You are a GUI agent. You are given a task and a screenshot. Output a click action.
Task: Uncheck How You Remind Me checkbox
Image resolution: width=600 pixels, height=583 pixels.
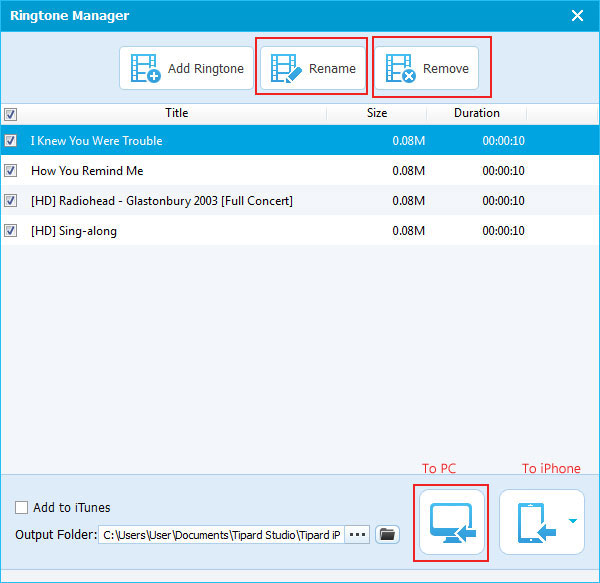[x=10, y=170]
